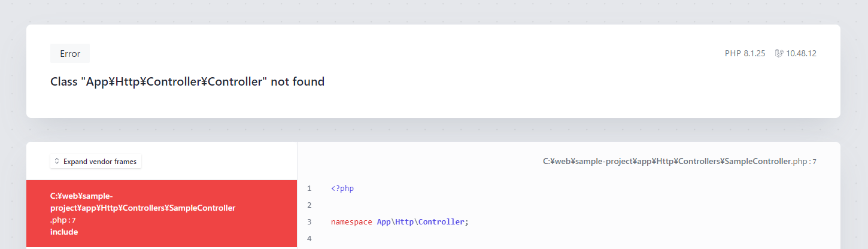The height and width of the screenshot is (249, 868).
Task: Click the <?php opening tag in code
Action: tap(342, 189)
